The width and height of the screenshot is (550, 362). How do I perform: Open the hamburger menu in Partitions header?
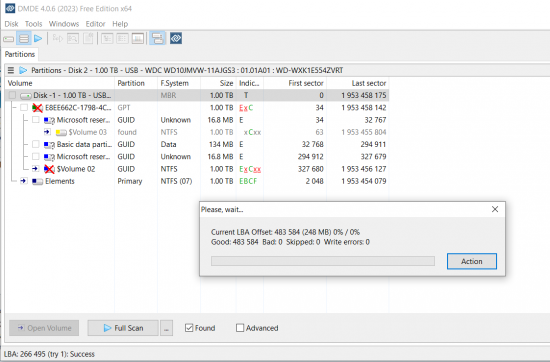click(x=11, y=70)
